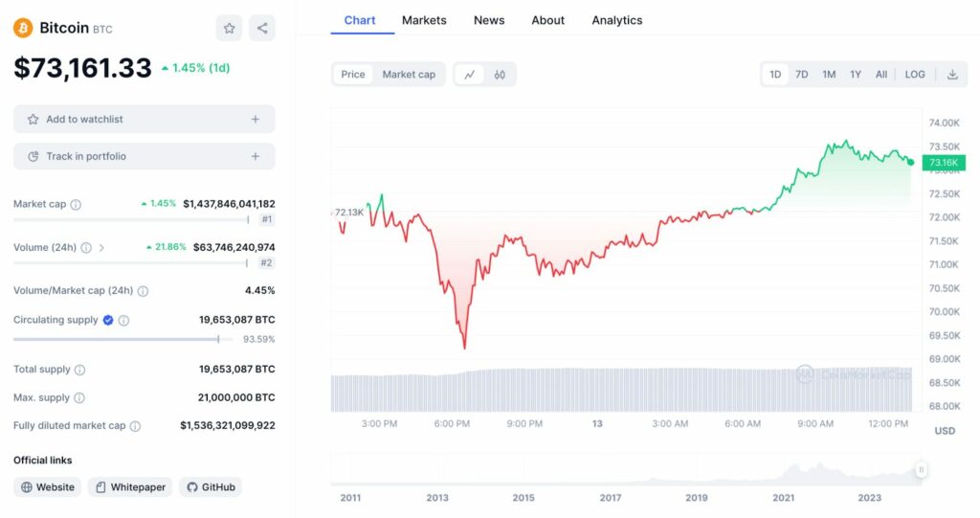Click the share icon button
The height and width of the screenshot is (518, 980).
[261, 29]
